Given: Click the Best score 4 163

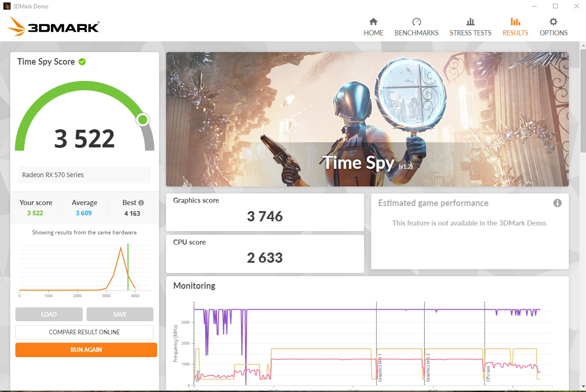Looking at the screenshot, I should point(132,213).
